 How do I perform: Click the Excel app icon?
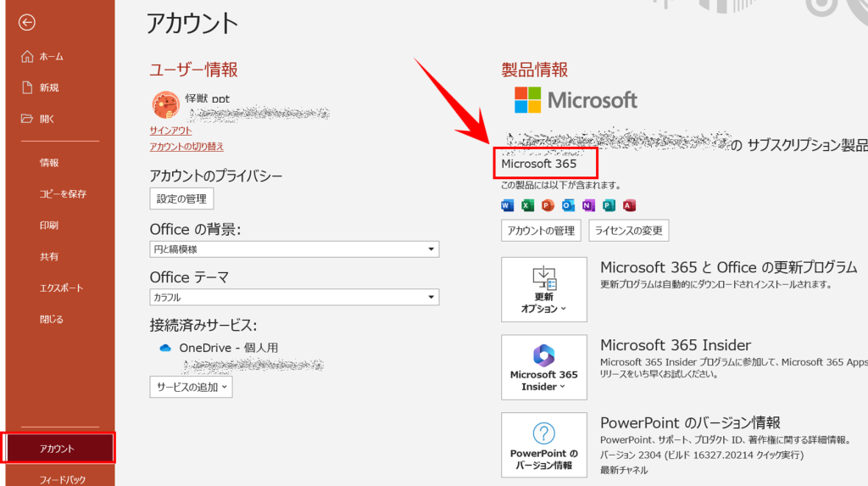pyautogui.click(x=527, y=205)
